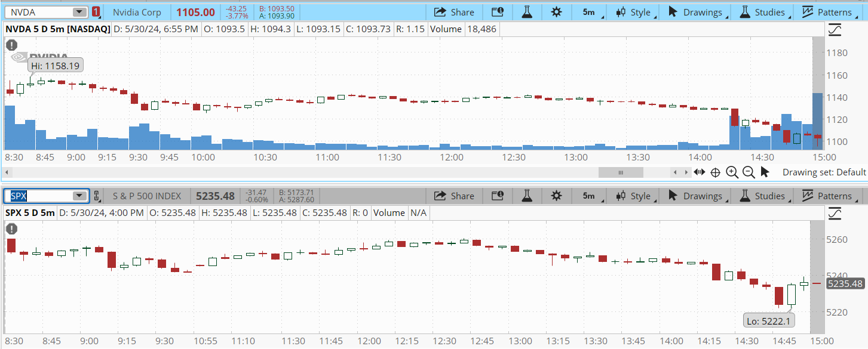The width and height of the screenshot is (868, 349).
Task: Click the zoom out magnifier
Action: pos(749,172)
